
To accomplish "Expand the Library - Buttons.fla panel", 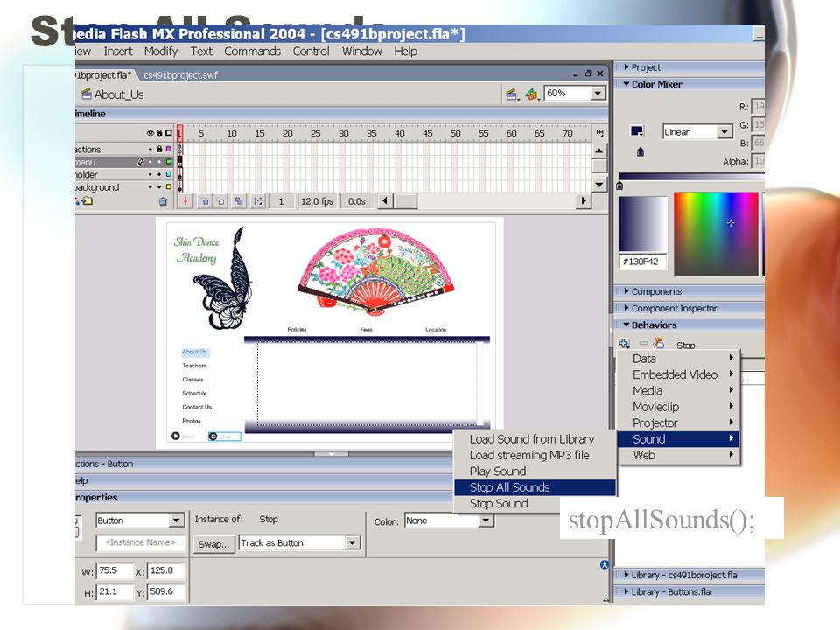I will coord(626,592).
